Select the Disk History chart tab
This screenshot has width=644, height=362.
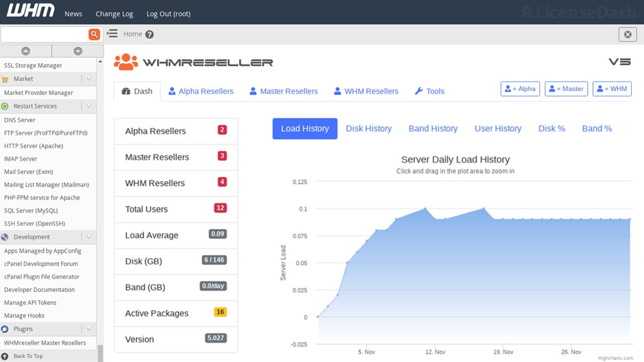[369, 129]
